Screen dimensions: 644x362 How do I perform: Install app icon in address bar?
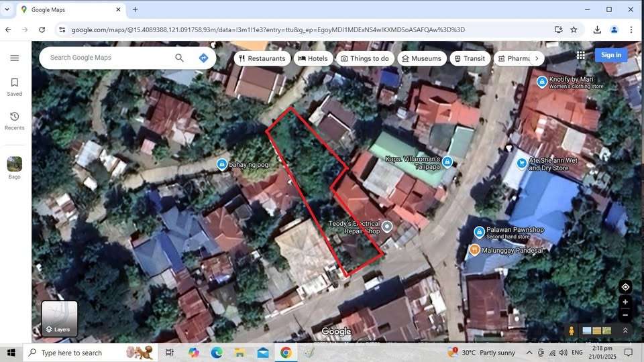(x=558, y=29)
